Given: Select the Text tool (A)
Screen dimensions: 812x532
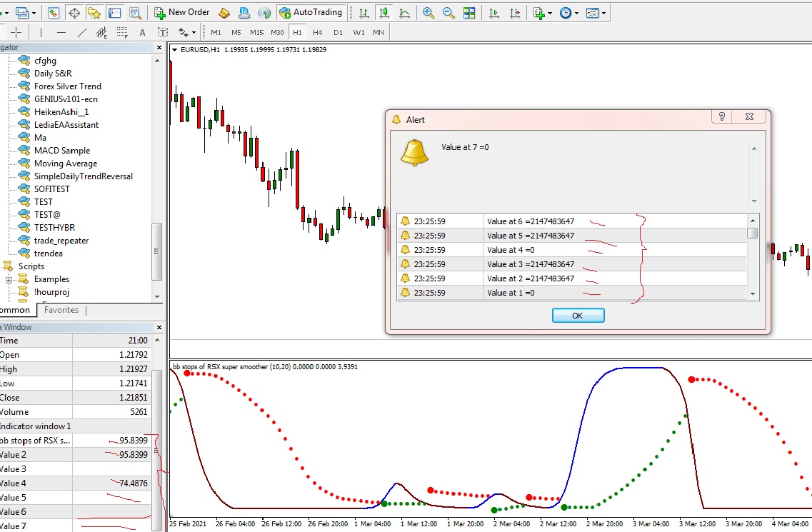Looking at the screenshot, I should click(142, 33).
